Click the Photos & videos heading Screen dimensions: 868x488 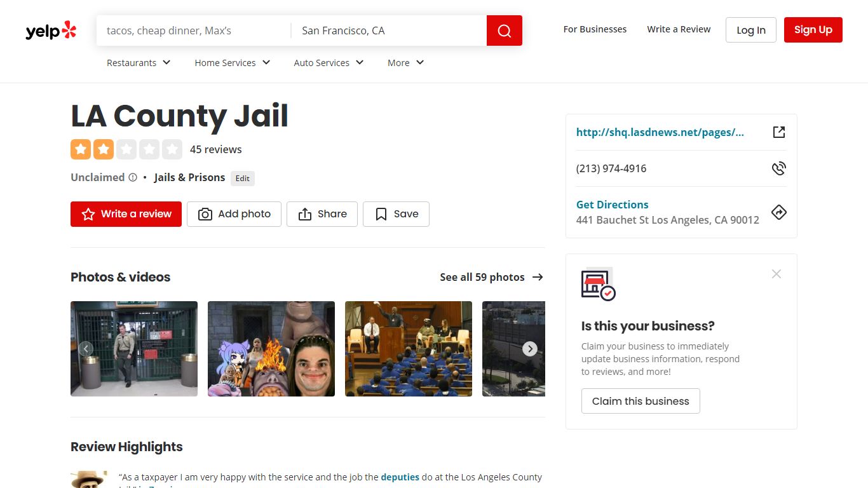(x=121, y=277)
